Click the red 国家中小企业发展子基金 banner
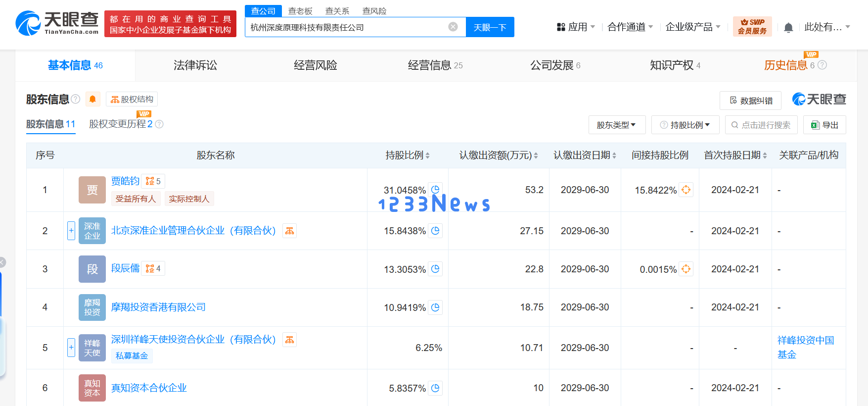 tap(170, 24)
